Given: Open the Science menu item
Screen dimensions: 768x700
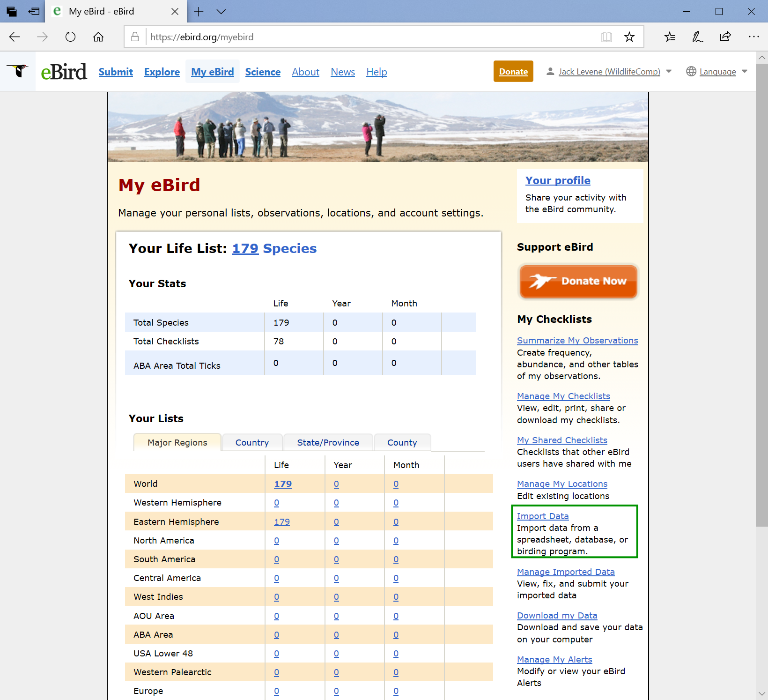Looking at the screenshot, I should click(x=263, y=72).
